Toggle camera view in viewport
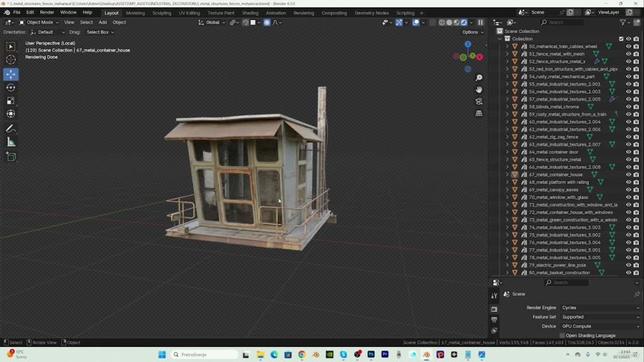This screenshot has width=644, height=362. (479, 101)
